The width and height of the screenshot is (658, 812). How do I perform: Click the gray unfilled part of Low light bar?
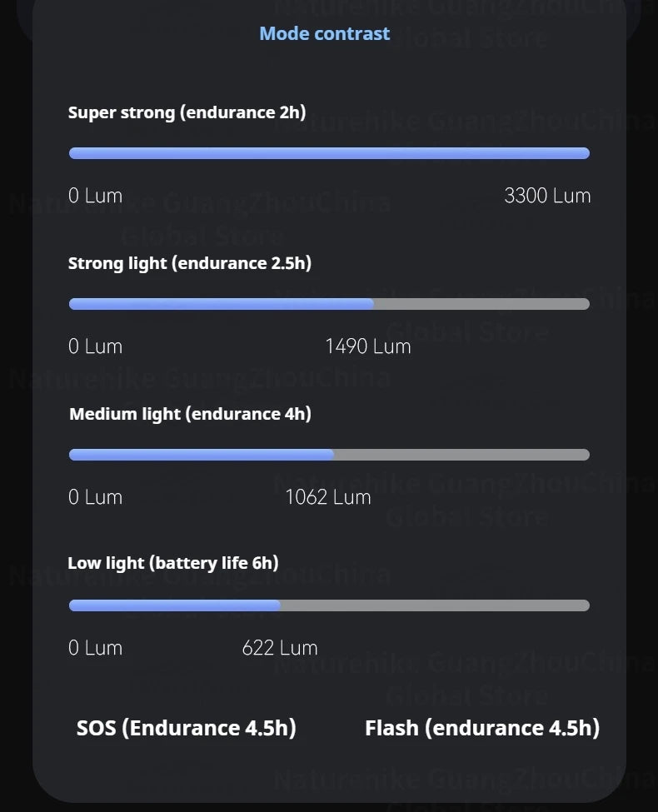[x=435, y=605]
